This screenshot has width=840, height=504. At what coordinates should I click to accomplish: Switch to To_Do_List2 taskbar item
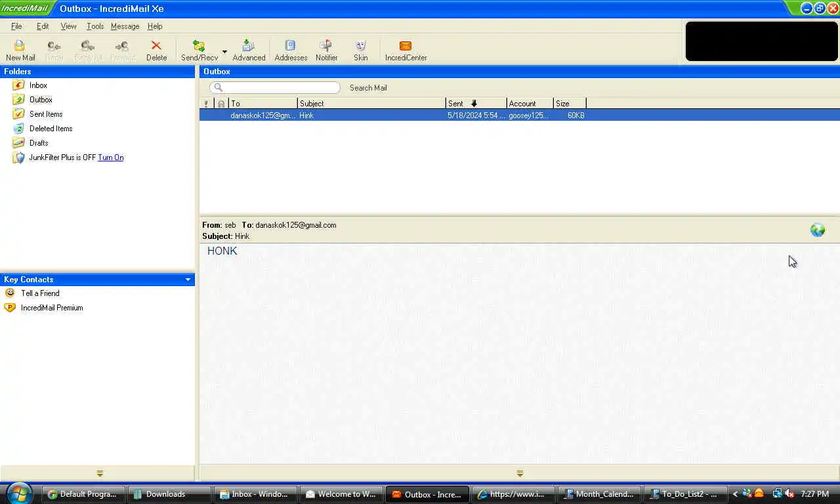[685, 494]
